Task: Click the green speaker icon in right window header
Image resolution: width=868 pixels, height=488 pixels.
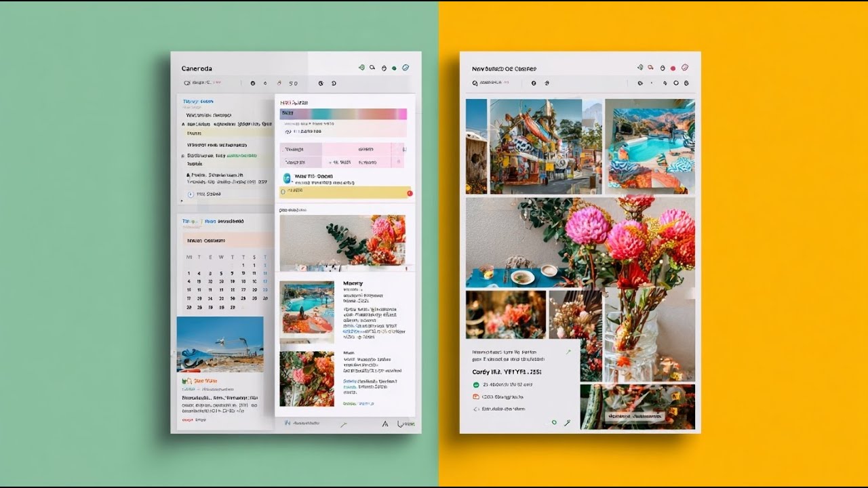Action: [639, 68]
